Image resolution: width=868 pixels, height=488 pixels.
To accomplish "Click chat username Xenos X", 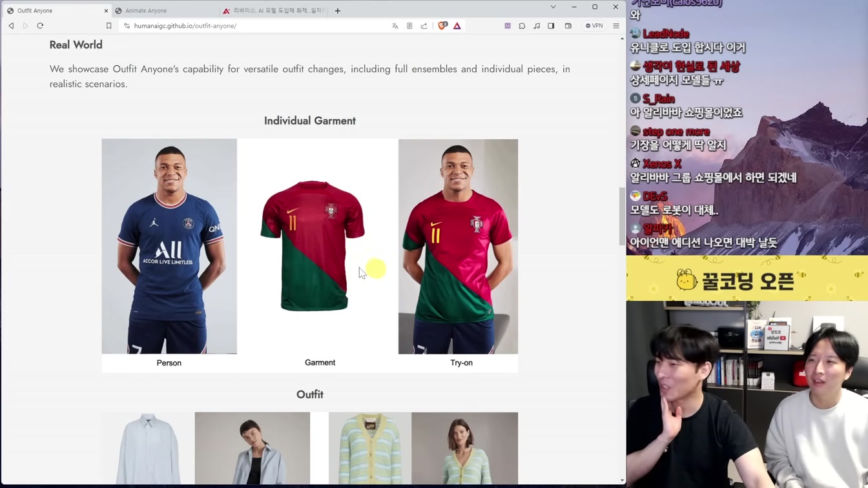I will tap(661, 164).
